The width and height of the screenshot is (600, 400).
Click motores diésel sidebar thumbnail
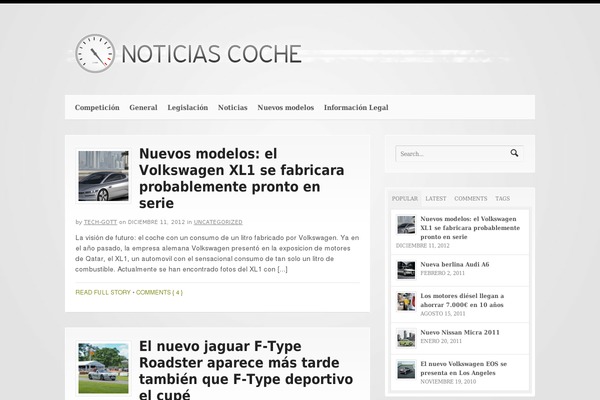coord(406,302)
